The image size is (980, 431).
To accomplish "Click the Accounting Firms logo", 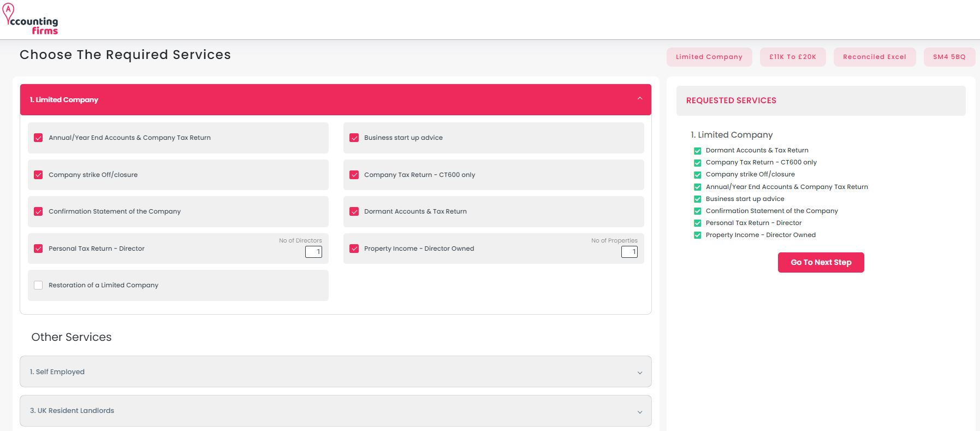I will coord(31,19).
